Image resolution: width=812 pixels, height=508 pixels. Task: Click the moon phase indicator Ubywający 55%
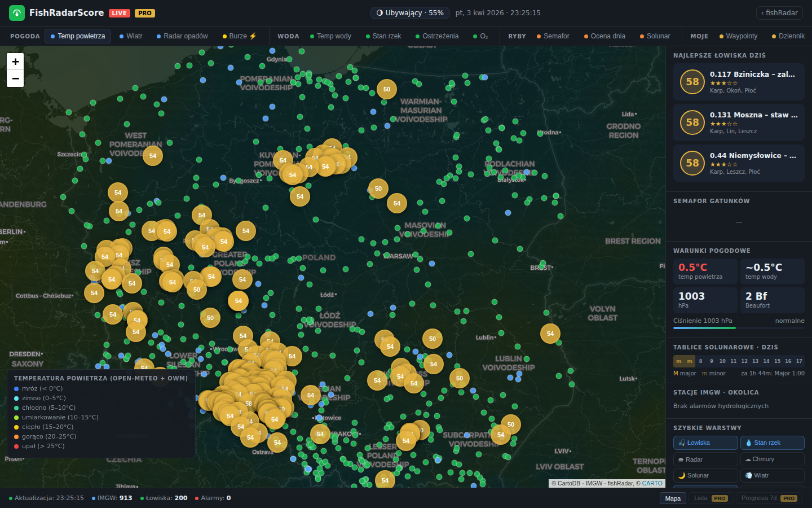[410, 13]
